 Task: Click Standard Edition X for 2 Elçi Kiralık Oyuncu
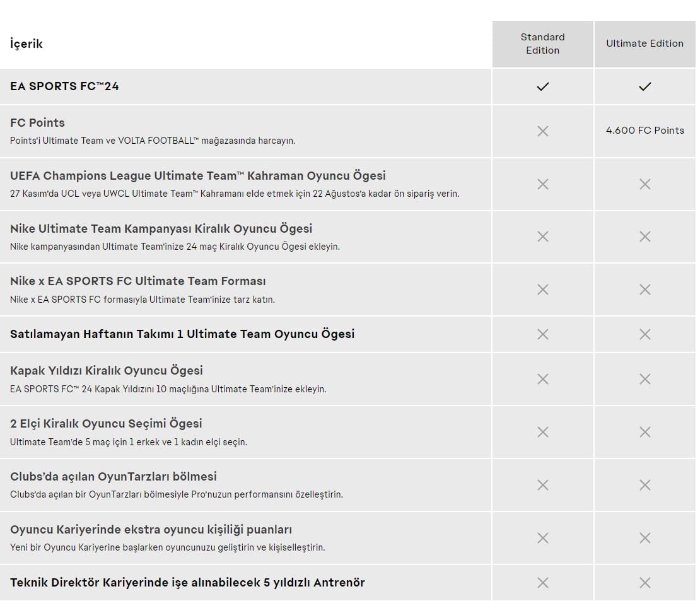click(542, 432)
